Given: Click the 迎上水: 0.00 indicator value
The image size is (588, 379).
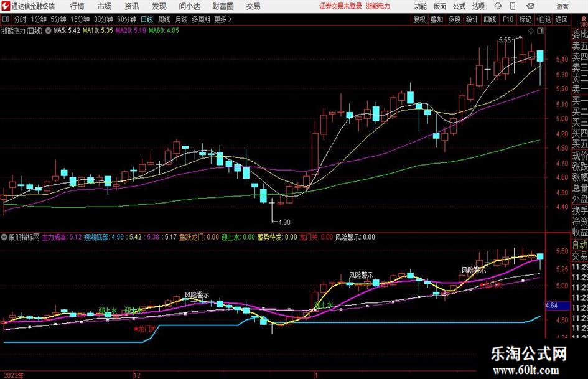Looking at the screenshot, I should point(238,237).
